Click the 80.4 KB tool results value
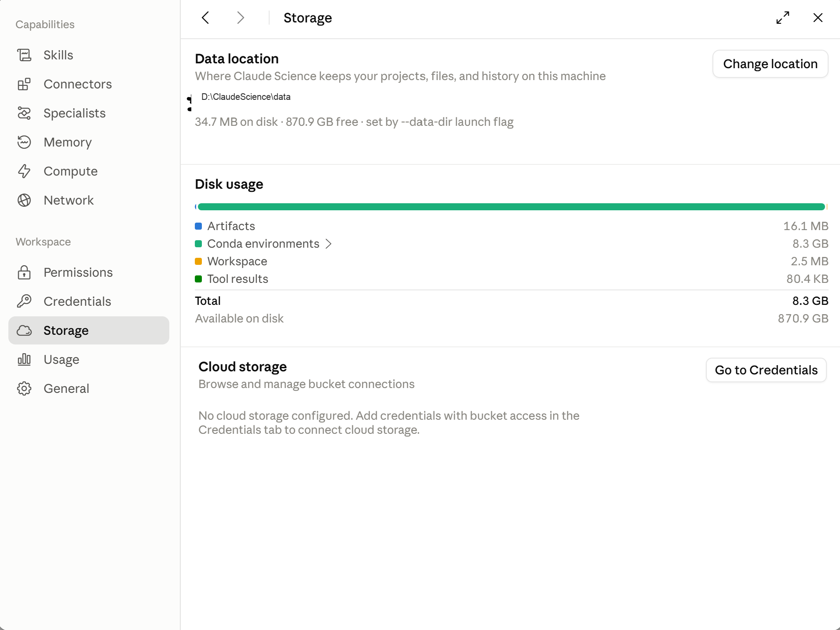This screenshot has width=840, height=630. point(807,279)
